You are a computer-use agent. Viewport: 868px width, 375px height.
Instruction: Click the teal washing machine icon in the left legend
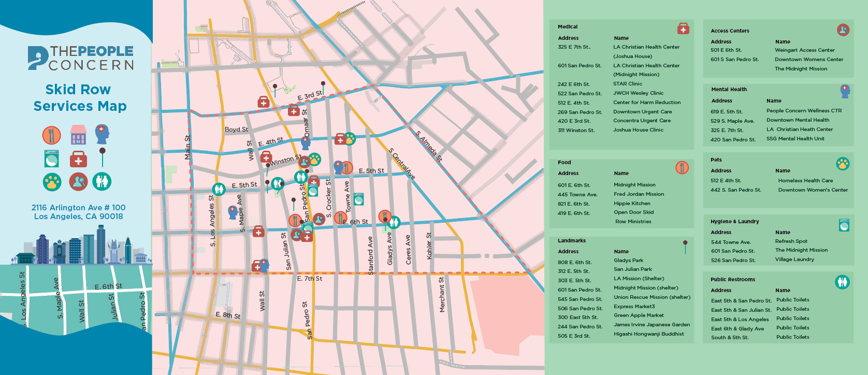tap(52, 158)
